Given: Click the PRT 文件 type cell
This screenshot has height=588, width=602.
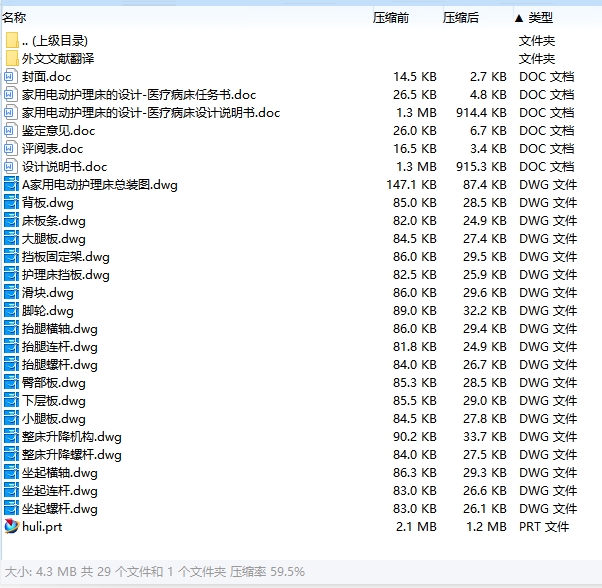Looking at the screenshot, I should tap(544, 527).
